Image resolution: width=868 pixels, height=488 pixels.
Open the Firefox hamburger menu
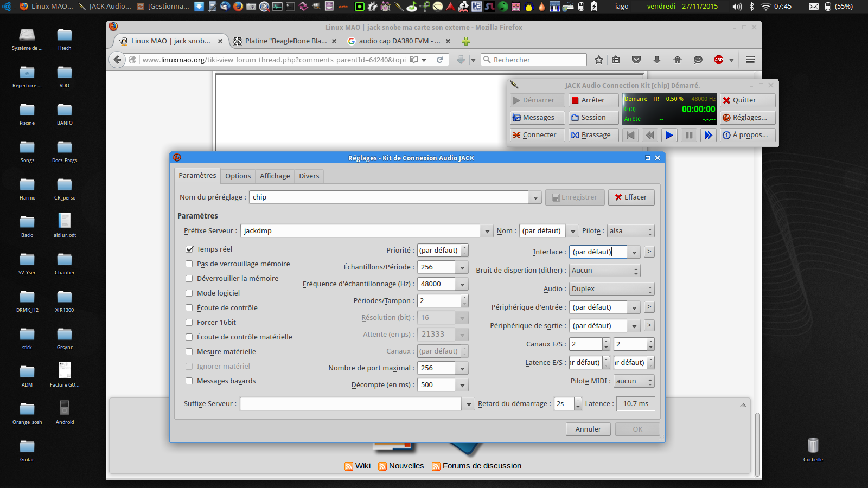point(750,60)
